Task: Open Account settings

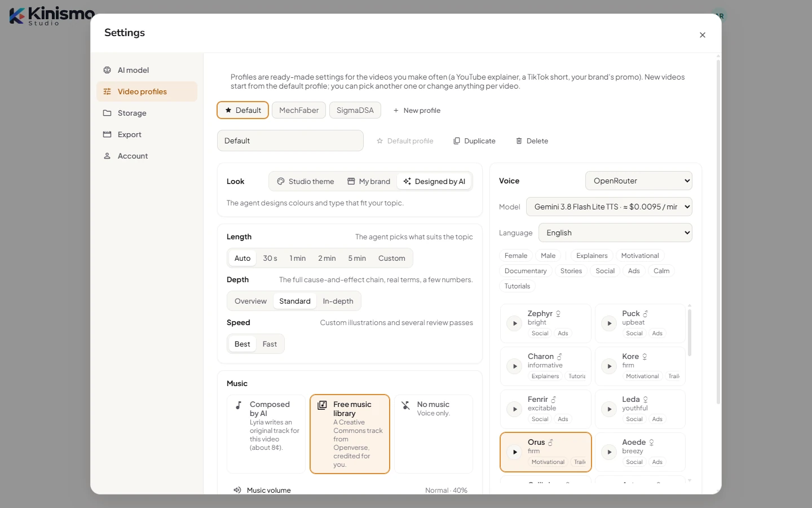Action: click(147, 156)
